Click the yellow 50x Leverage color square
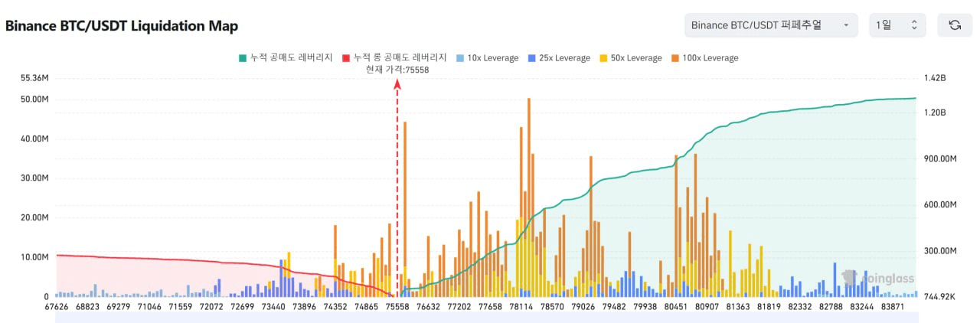 (603, 58)
